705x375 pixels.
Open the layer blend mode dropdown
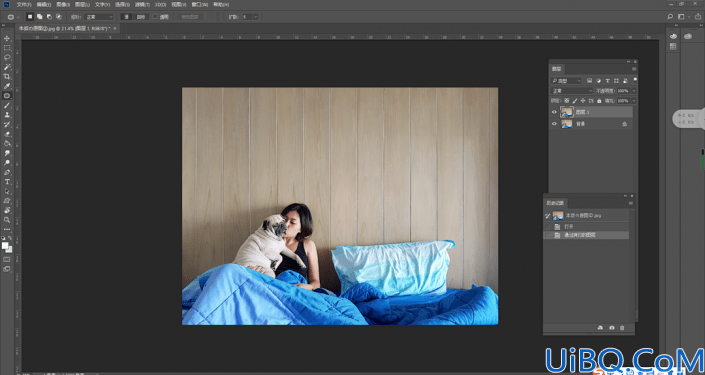tap(571, 91)
